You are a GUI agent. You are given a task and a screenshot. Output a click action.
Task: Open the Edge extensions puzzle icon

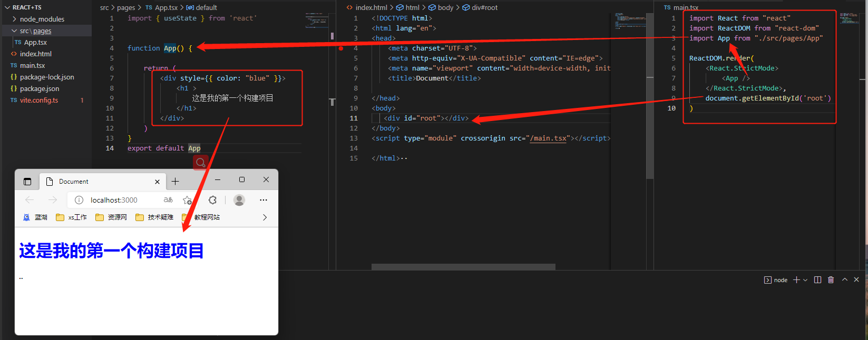(x=212, y=200)
